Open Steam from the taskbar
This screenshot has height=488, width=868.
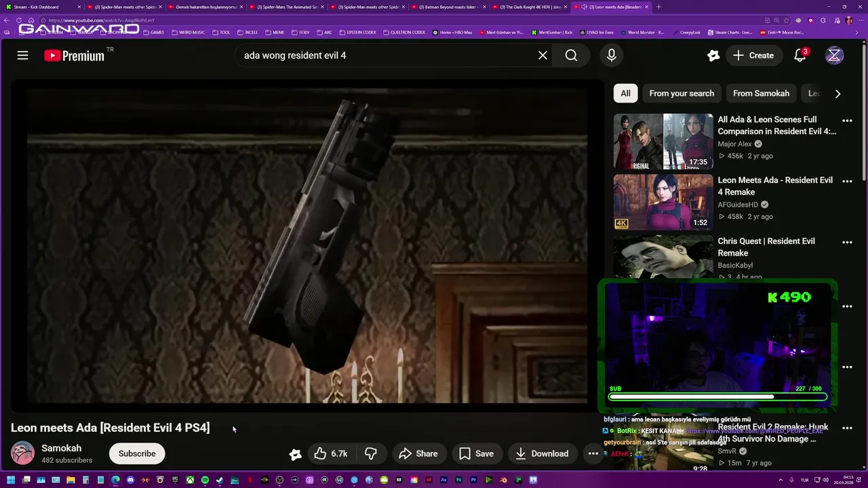tap(220, 481)
